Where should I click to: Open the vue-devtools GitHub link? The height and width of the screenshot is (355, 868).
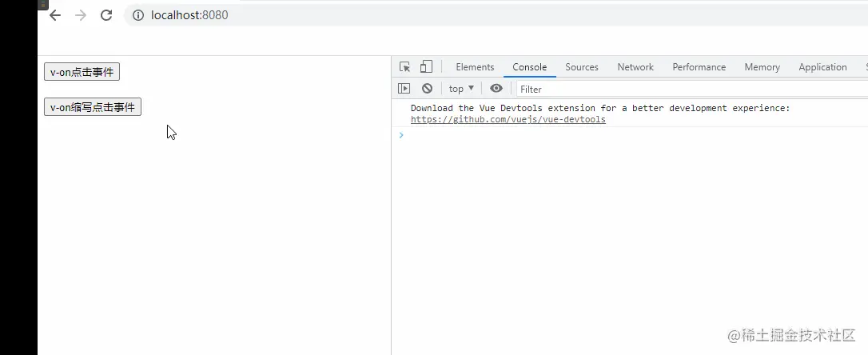[x=508, y=120]
